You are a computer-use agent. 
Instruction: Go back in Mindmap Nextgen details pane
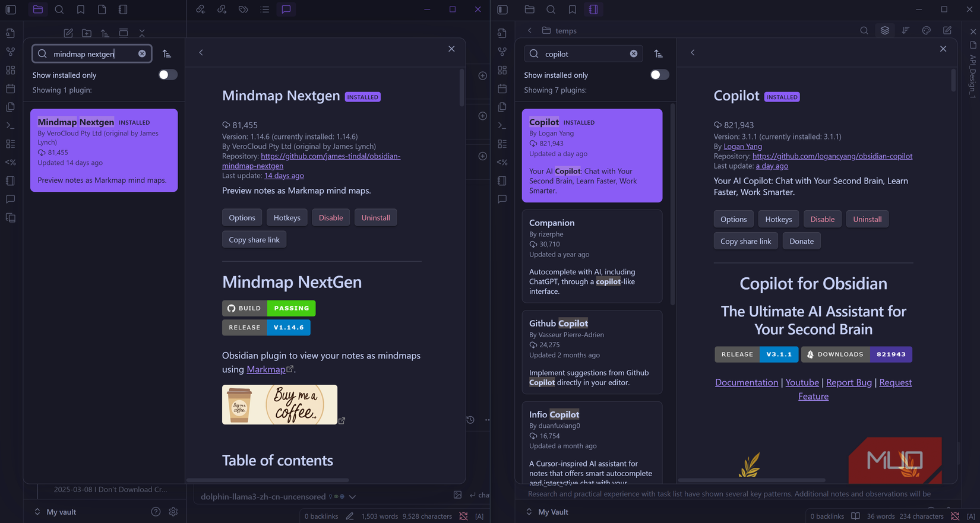tap(201, 53)
